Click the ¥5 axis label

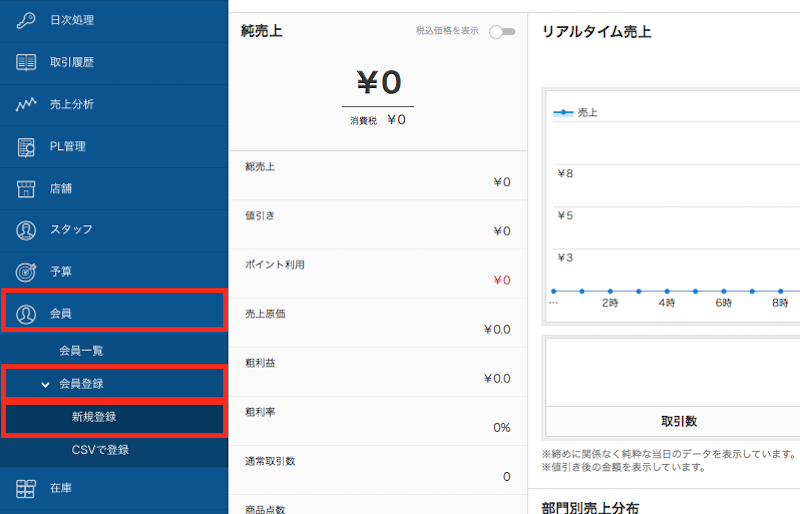(x=565, y=215)
